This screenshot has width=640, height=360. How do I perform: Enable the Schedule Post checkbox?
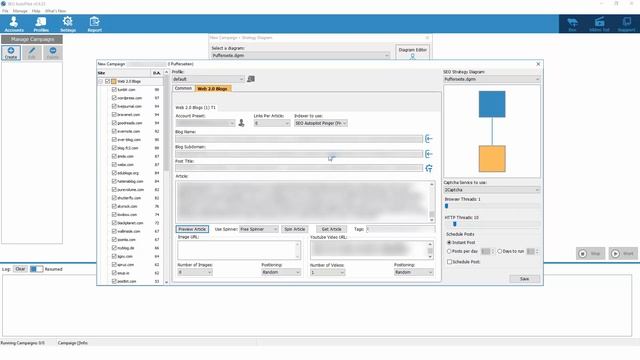[x=449, y=262]
